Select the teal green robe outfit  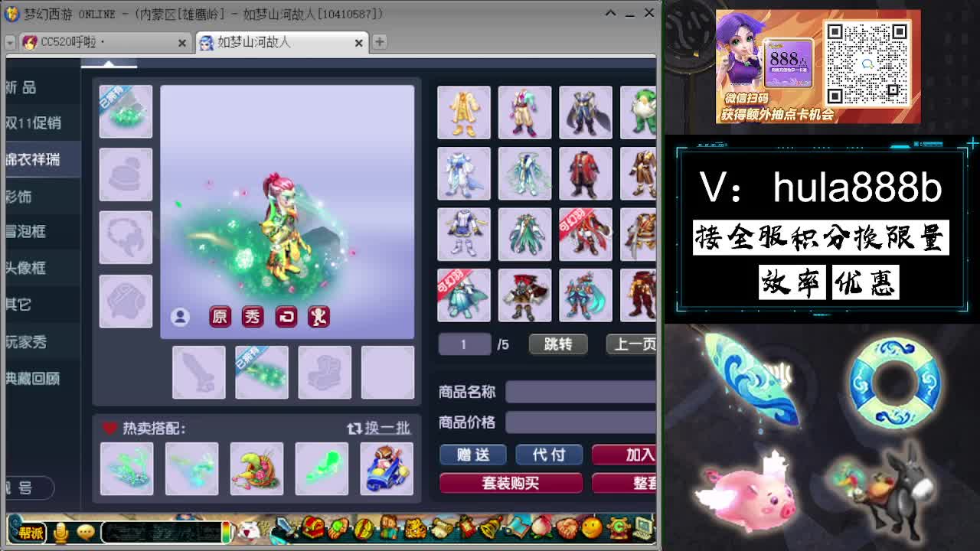click(x=524, y=234)
